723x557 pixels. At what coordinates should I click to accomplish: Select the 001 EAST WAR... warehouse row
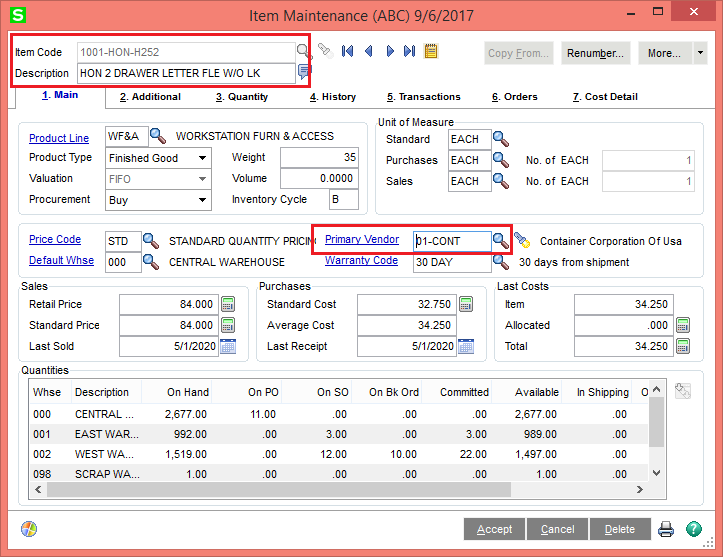point(339,434)
